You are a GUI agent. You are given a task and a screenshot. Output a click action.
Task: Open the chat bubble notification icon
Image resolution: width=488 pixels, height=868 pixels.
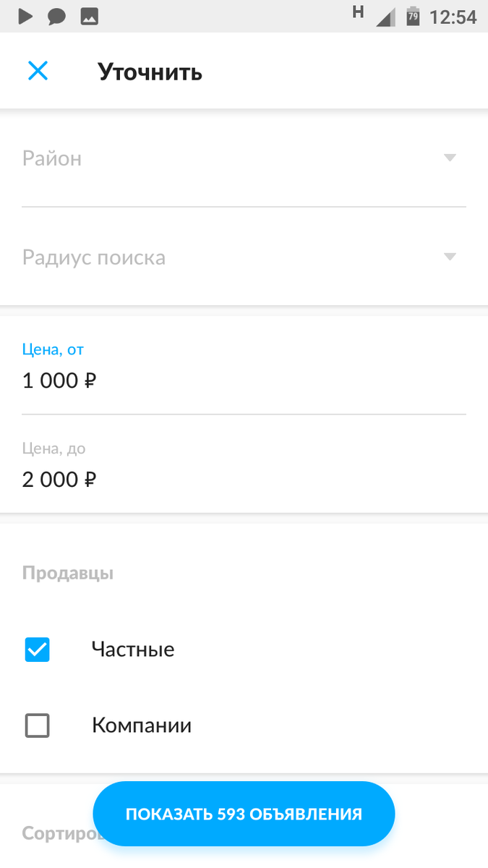click(x=56, y=14)
